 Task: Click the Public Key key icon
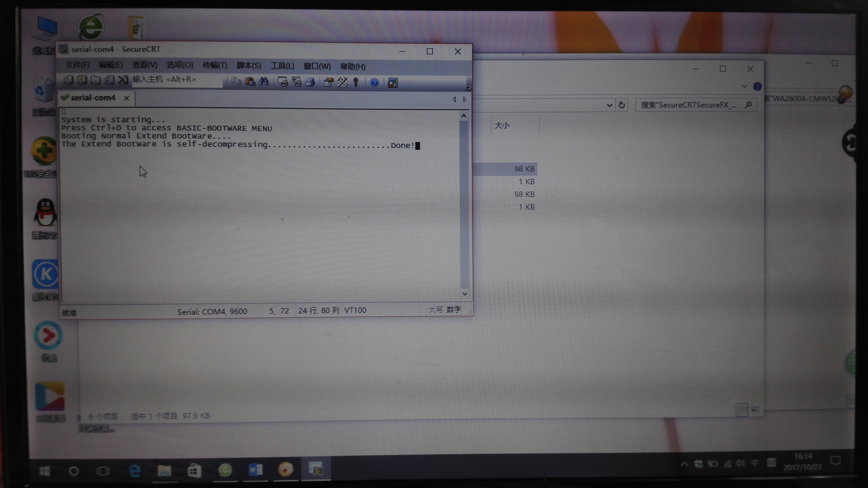[356, 83]
